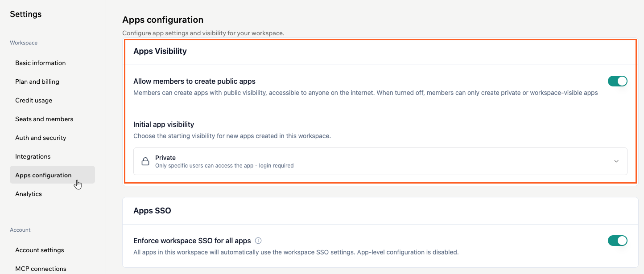Screen dimensions: 644x274
Task: Open Basic information settings
Action: pyautogui.click(x=40, y=63)
